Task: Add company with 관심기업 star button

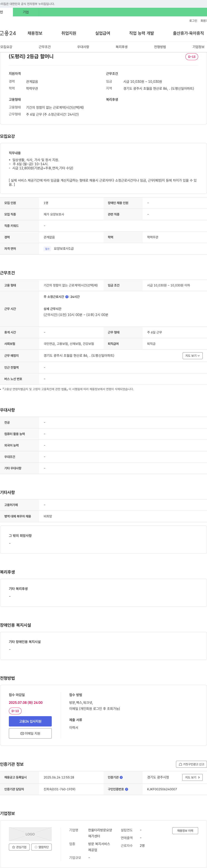Action: tap(19, 847)
